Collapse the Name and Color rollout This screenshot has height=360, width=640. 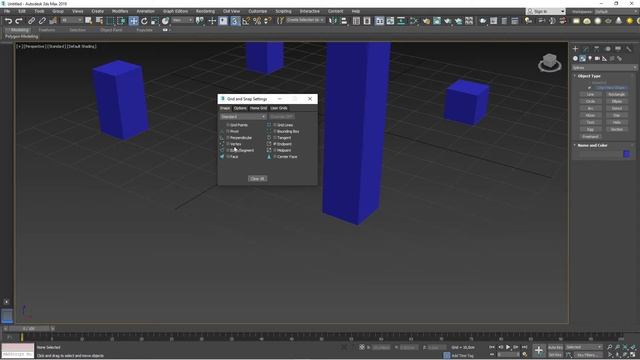[x=592, y=145]
